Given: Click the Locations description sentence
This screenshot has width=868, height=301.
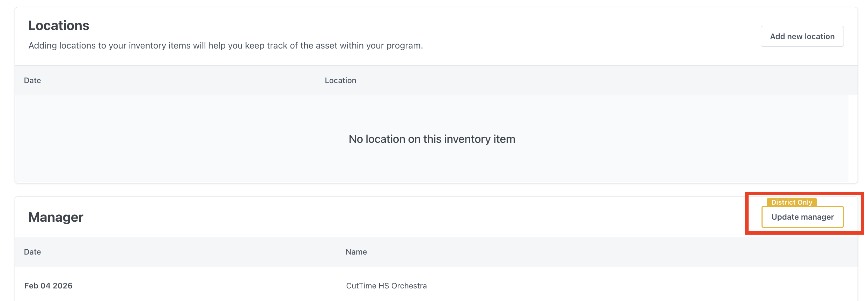Looking at the screenshot, I should [x=226, y=45].
